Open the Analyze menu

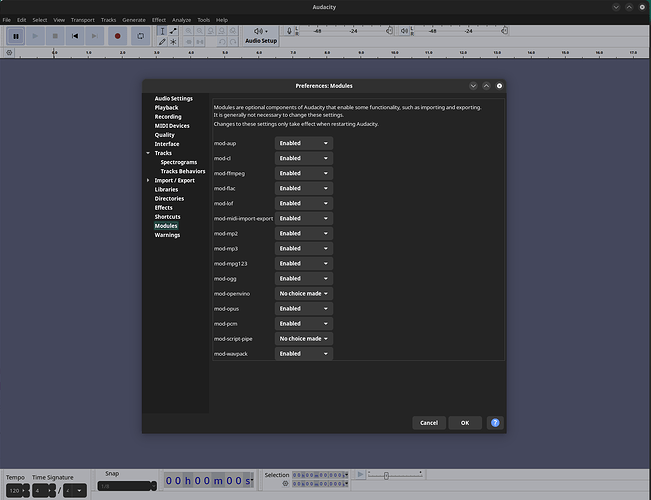[x=181, y=20]
